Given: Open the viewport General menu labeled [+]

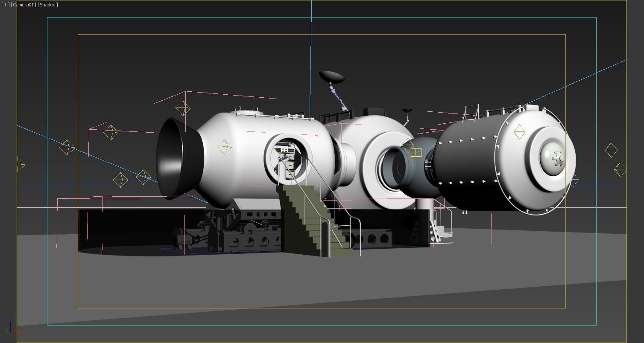Looking at the screenshot, I should click(5, 5).
